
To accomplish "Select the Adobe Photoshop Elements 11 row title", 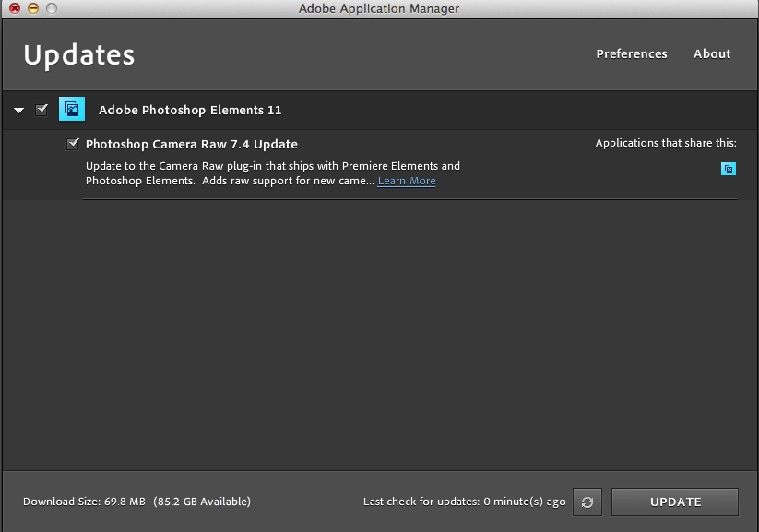I will pyautogui.click(x=190, y=110).
